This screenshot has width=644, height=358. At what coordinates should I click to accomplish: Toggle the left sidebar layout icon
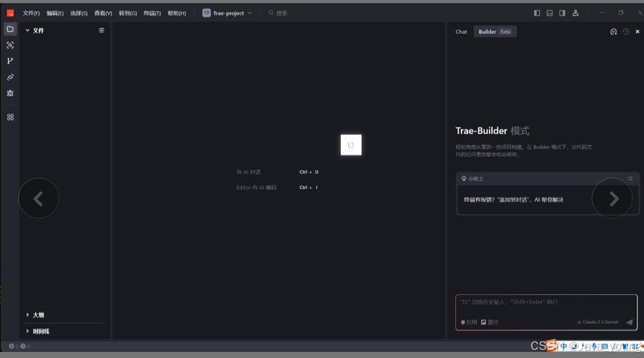[537, 13]
